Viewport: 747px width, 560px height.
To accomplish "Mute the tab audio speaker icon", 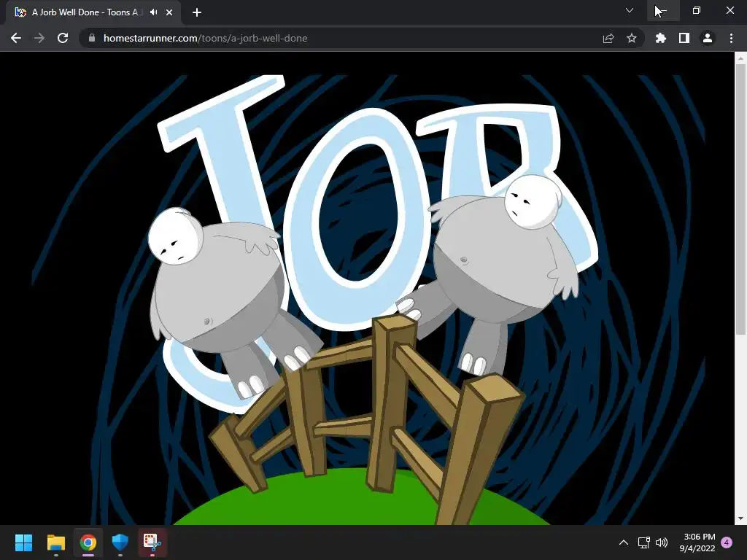I will point(153,12).
